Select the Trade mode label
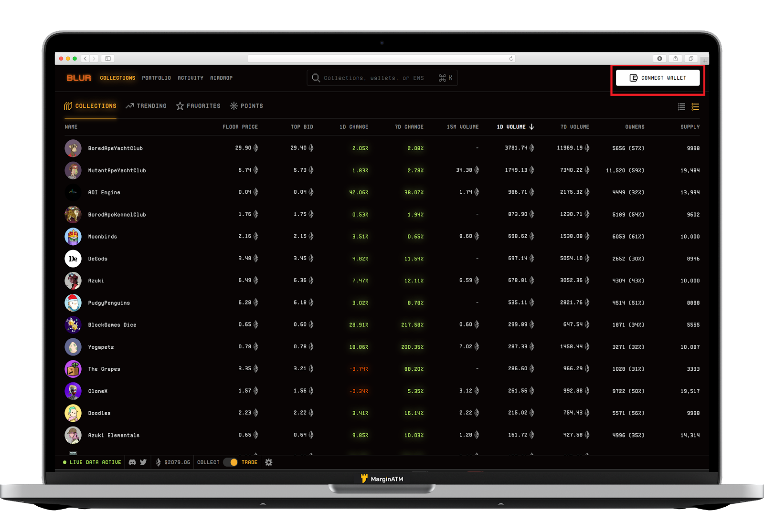 pos(249,462)
